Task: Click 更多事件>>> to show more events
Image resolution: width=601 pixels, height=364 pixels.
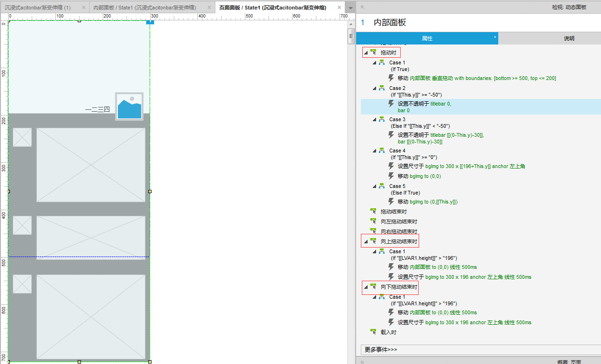Action: pyautogui.click(x=381, y=349)
